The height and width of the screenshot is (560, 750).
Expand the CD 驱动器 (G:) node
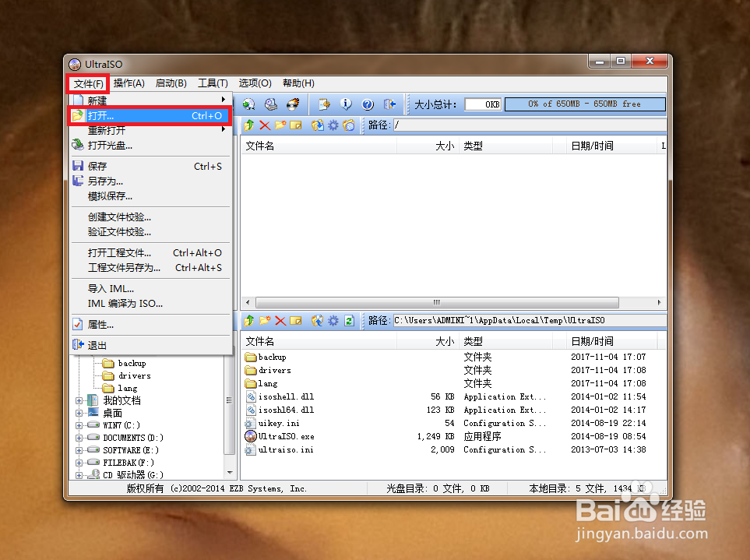[79, 475]
